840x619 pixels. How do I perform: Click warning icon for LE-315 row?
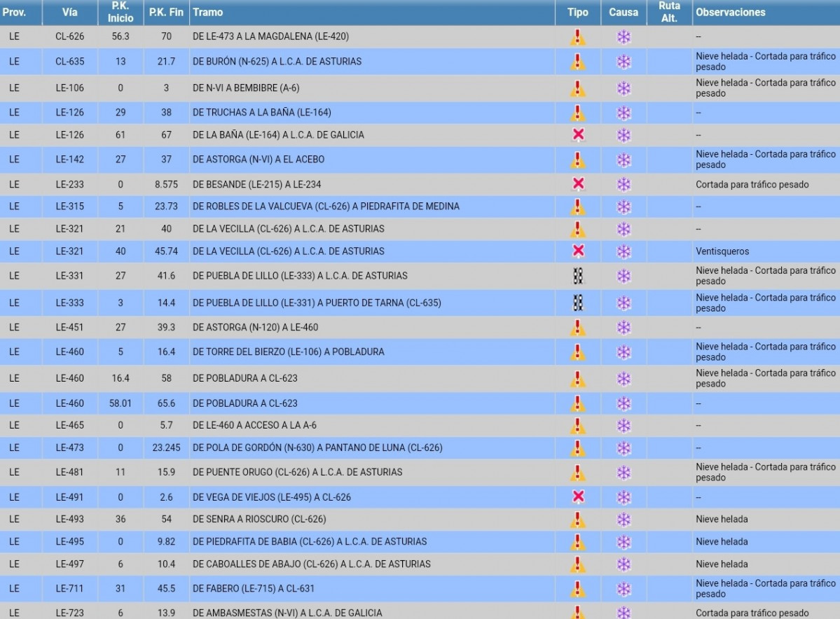(x=577, y=207)
